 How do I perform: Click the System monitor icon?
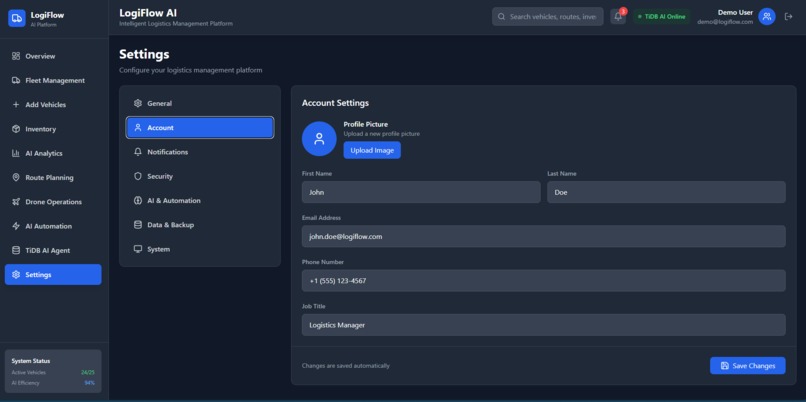coord(138,249)
